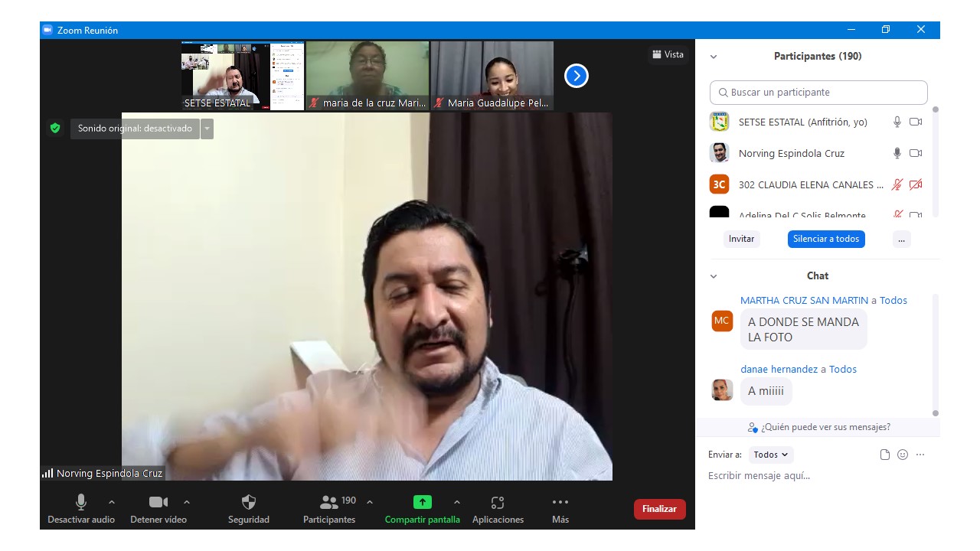Click the Detener vídeo camera icon
Image resolution: width=980 pixels, height=551 pixels.
[x=158, y=502]
